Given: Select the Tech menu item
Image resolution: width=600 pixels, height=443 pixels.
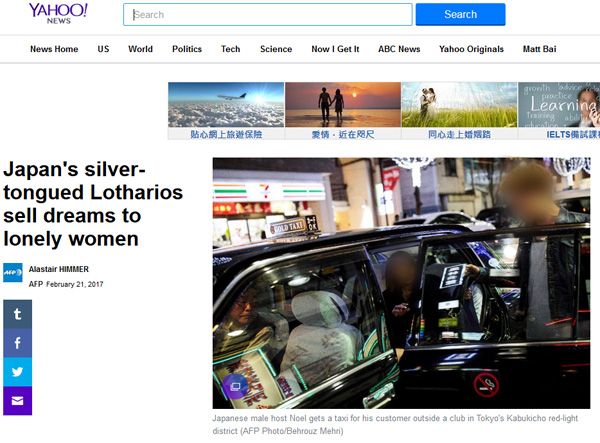Looking at the screenshot, I should tap(231, 49).
